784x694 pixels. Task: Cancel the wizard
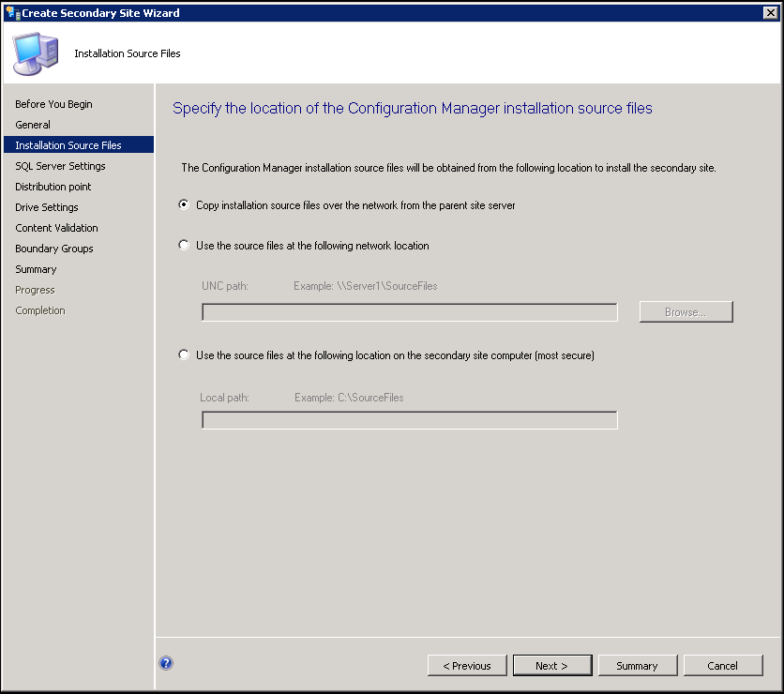[x=723, y=666]
